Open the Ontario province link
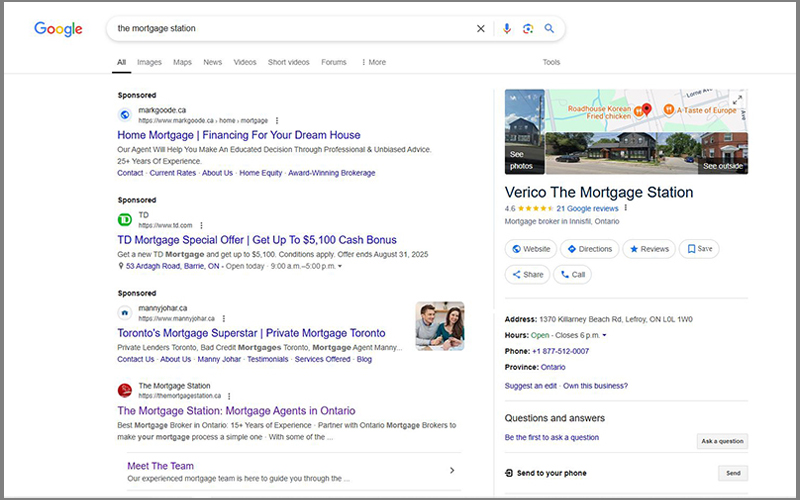 [553, 367]
